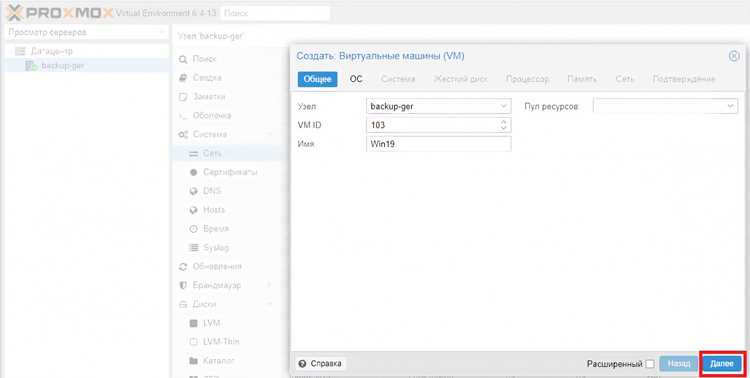Click the Hosts globe icon
750x378 pixels.
point(193,210)
